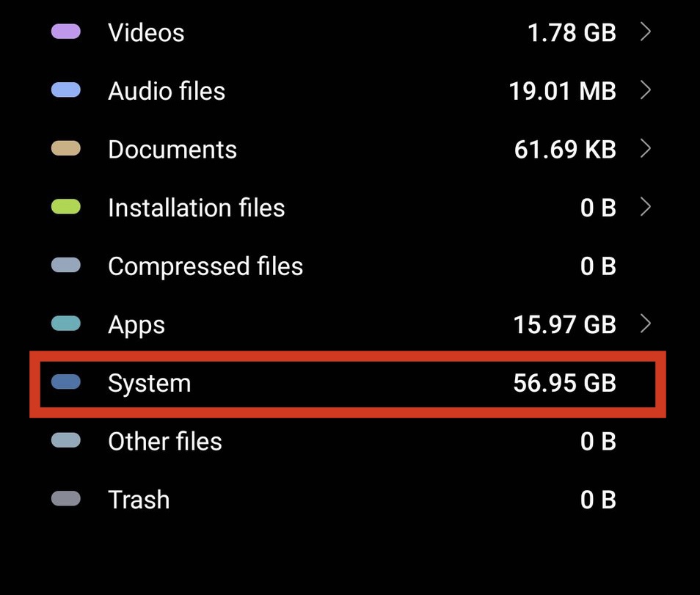Click the 15.97 GB Apps size value
This screenshot has width=700, height=595.
point(564,324)
